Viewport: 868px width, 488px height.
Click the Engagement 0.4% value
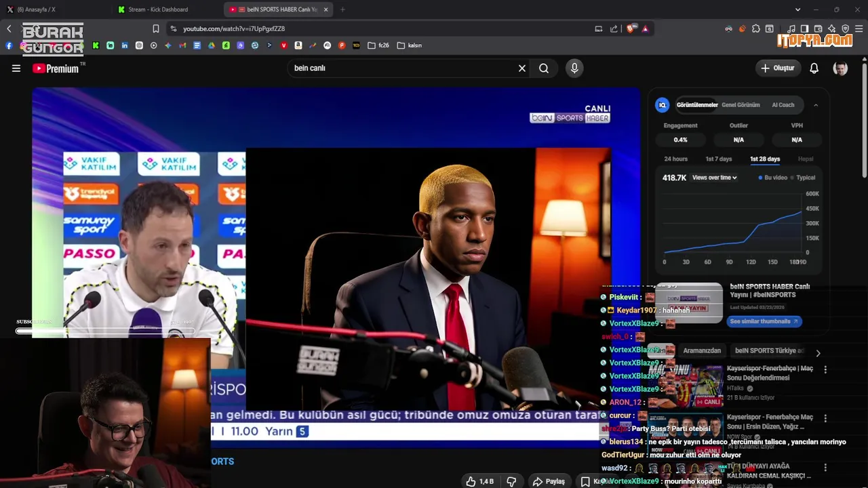point(680,140)
